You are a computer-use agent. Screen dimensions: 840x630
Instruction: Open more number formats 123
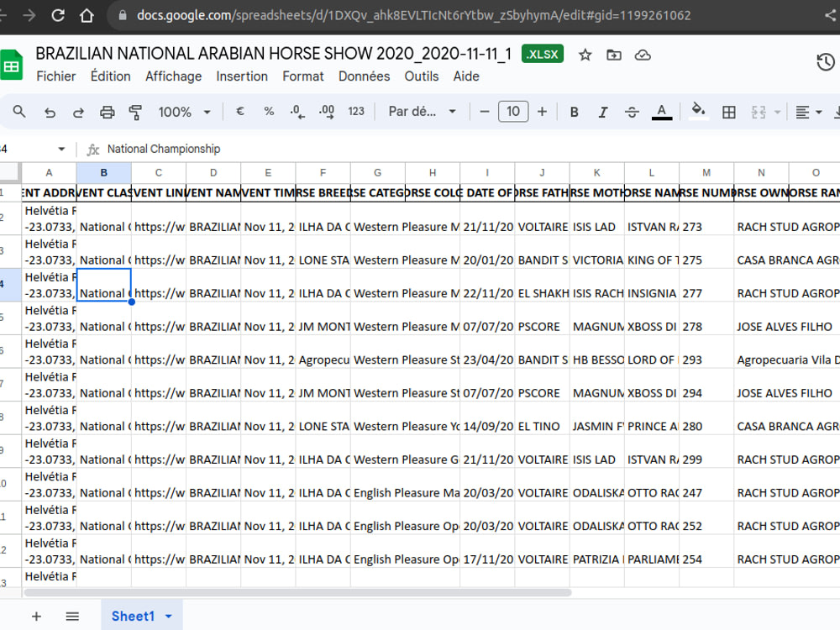coord(356,112)
